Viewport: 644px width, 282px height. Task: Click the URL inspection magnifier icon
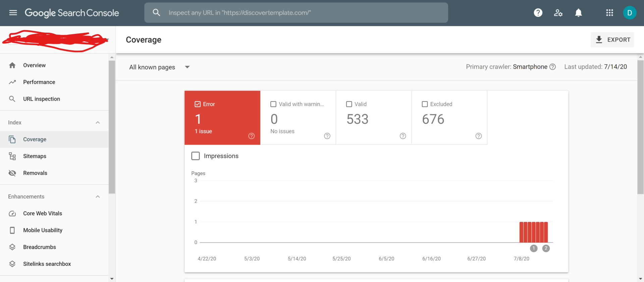pyautogui.click(x=12, y=99)
